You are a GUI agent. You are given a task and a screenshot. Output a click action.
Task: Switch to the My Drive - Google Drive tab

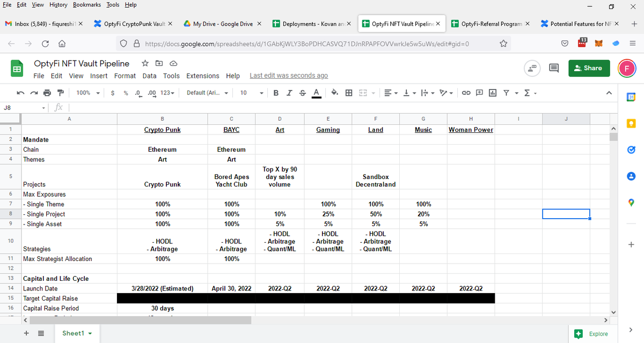pyautogui.click(x=222, y=24)
